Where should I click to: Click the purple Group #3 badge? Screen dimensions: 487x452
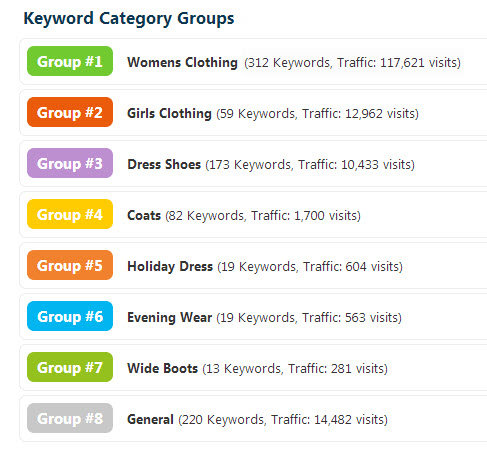point(70,163)
